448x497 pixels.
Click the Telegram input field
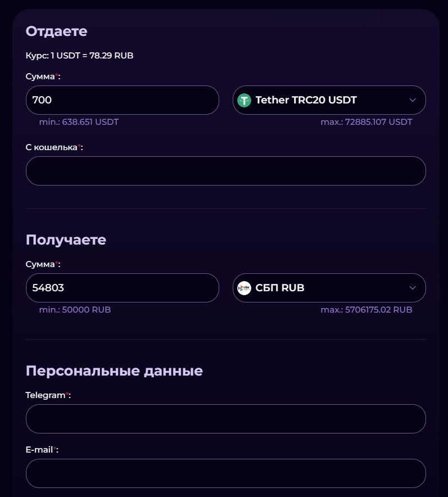click(x=225, y=418)
